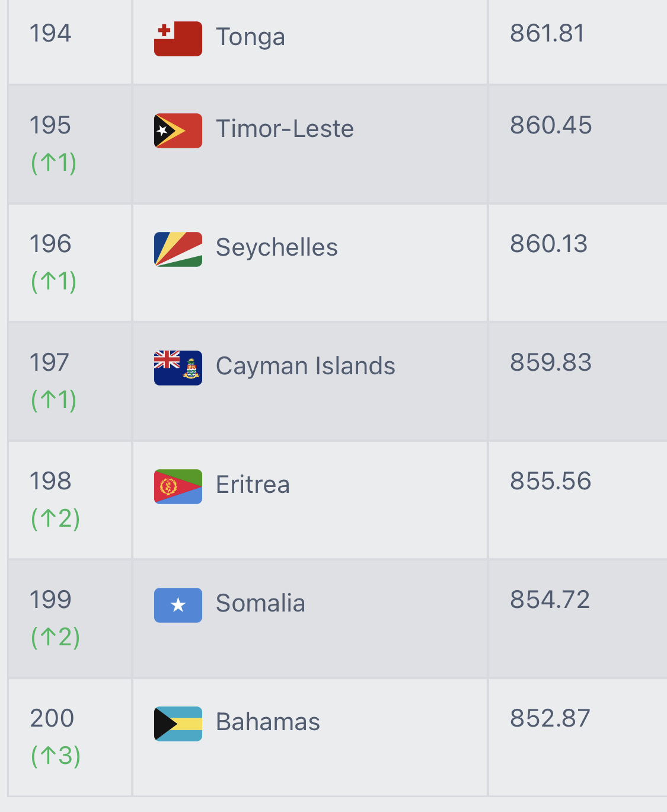Select the Bahamas country name
This screenshot has width=667, height=812.
click(268, 722)
